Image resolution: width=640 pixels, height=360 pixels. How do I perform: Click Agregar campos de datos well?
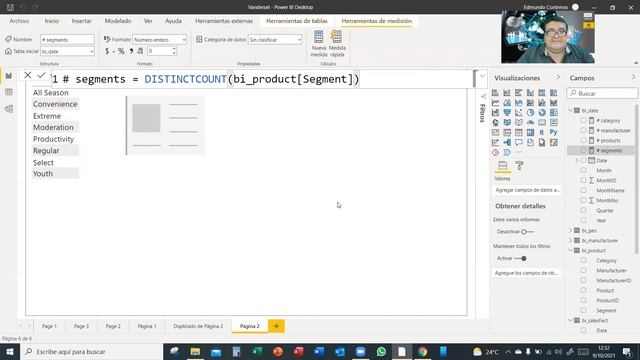click(x=527, y=190)
